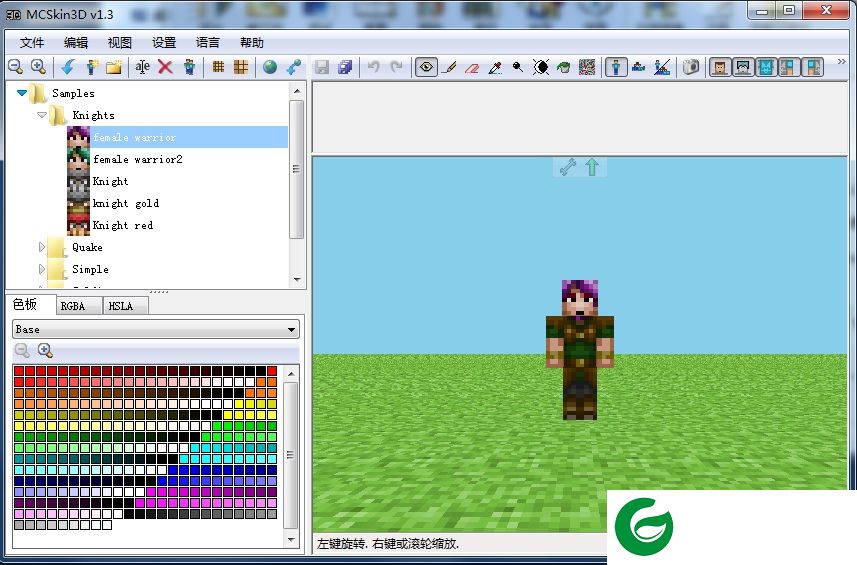Click the skin tree scroll up arrow

(x=297, y=91)
